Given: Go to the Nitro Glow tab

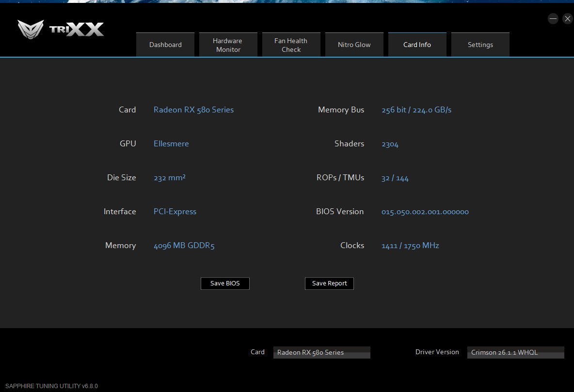Looking at the screenshot, I should pos(354,45).
